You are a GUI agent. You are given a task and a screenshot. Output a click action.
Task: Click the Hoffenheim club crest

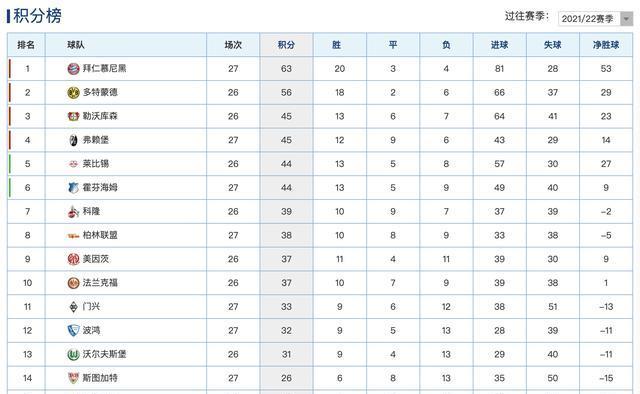73,187
